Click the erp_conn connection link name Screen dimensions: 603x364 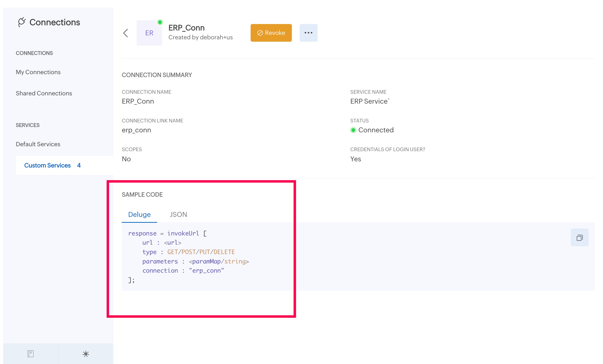click(136, 130)
